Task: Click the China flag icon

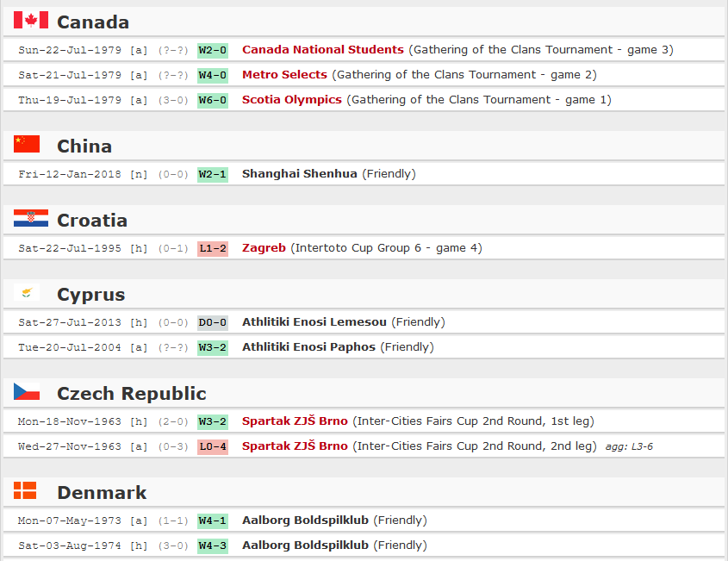Action: [x=27, y=144]
